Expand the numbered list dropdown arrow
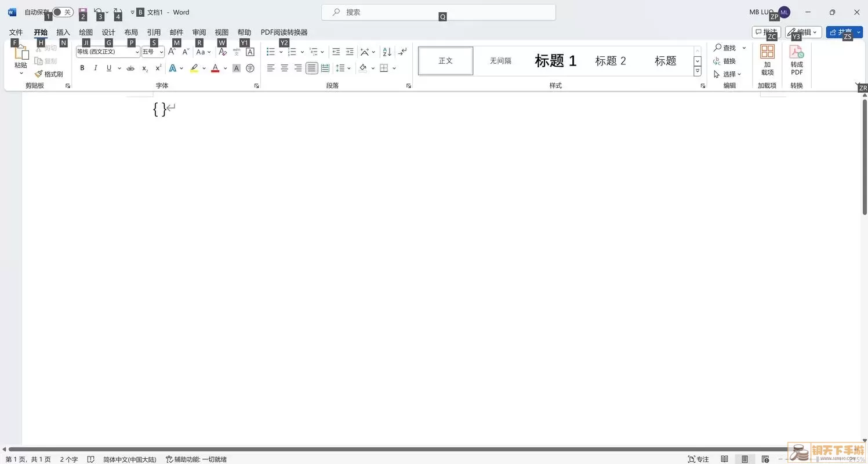 click(302, 52)
